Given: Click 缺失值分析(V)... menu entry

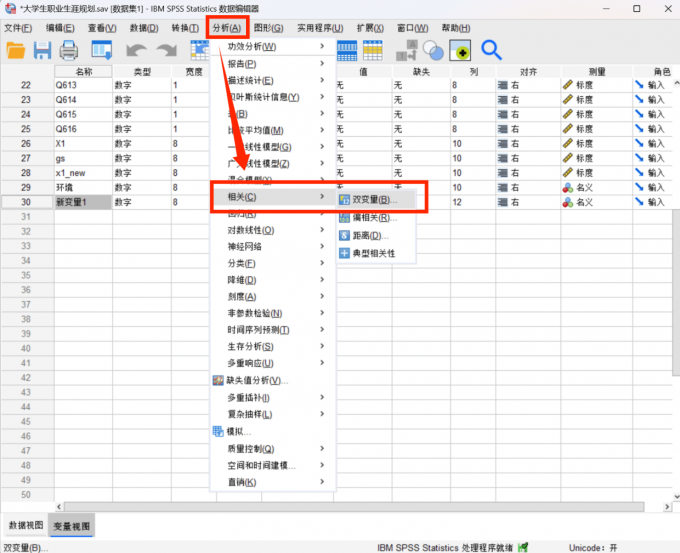Looking at the screenshot, I should click(256, 380).
